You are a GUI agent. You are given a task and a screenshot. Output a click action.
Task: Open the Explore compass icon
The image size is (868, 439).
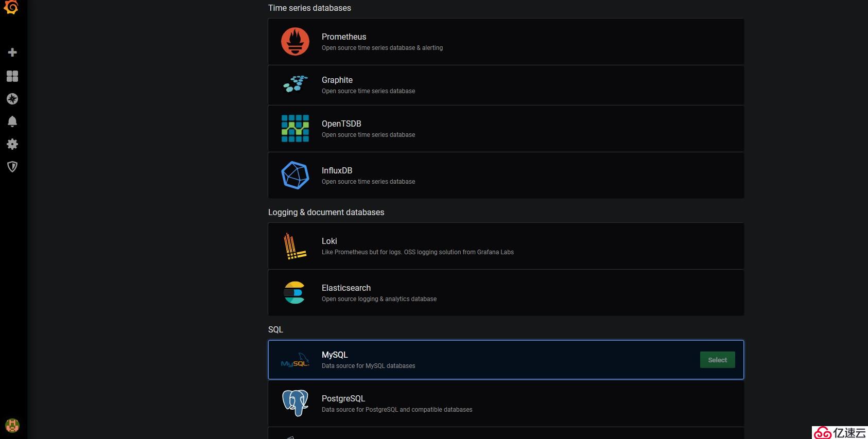[12, 99]
